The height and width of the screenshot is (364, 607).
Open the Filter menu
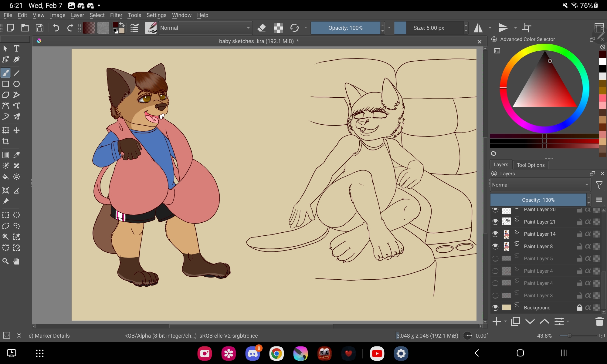click(116, 15)
